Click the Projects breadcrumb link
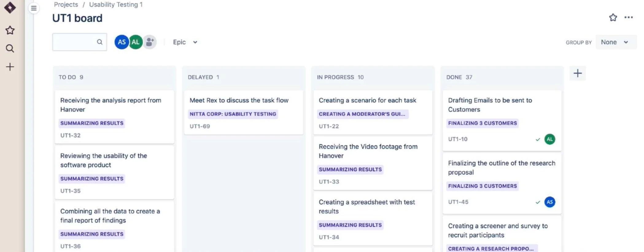This screenshot has height=252, width=644. coord(66,5)
